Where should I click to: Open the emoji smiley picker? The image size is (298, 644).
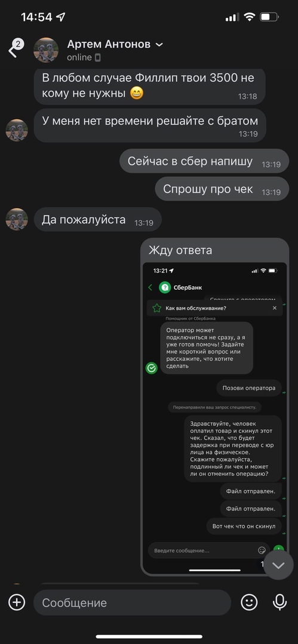249,602
